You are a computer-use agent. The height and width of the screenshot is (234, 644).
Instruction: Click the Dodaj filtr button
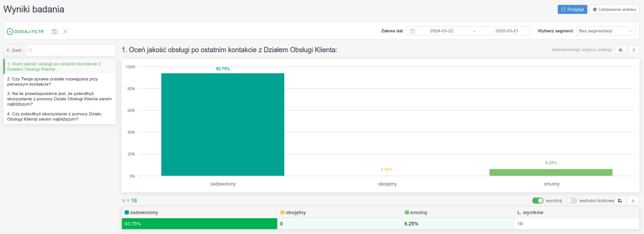click(25, 31)
